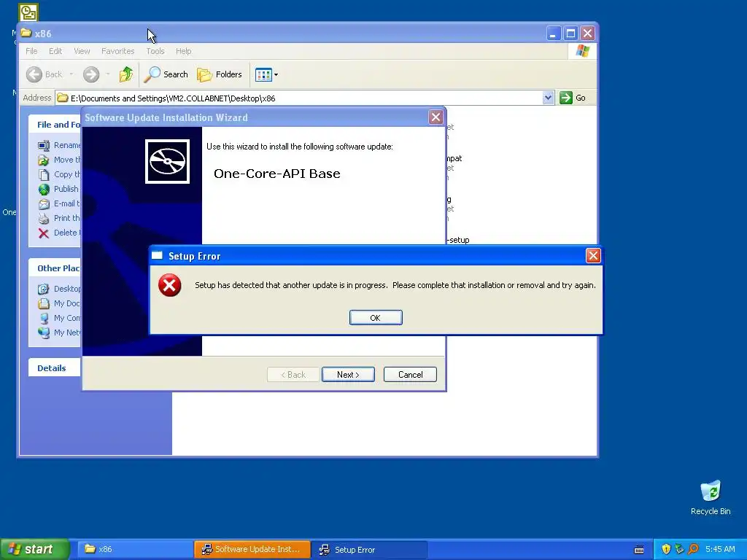Collapse the Other Places panel header
The width and height of the screenshot is (747, 560).
[55, 268]
